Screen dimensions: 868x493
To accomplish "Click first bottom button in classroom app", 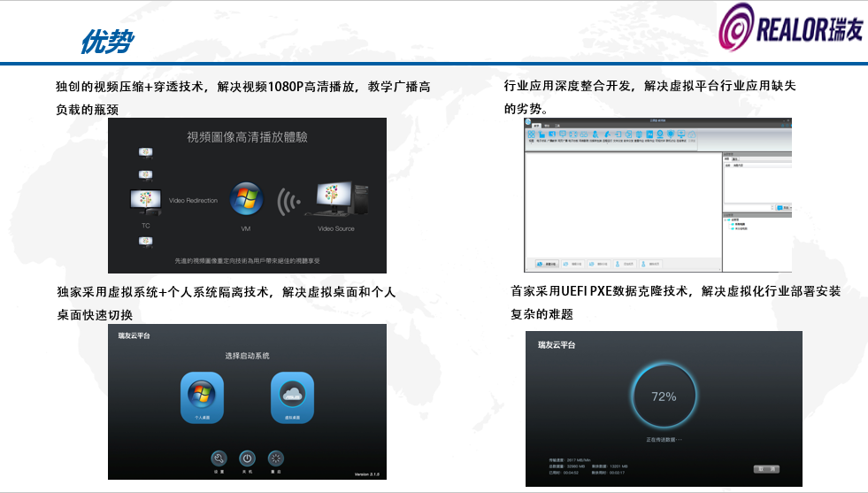I will (549, 264).
